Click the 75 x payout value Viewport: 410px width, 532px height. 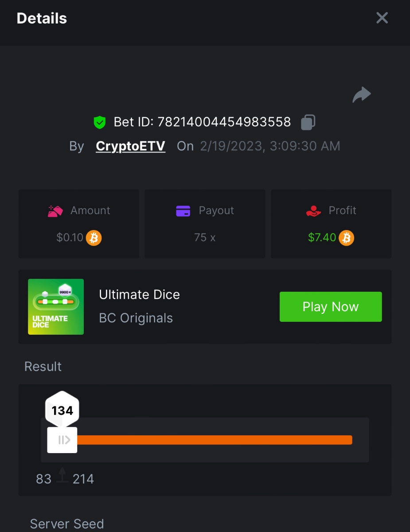pyautogui.click(x=205, y=238)
